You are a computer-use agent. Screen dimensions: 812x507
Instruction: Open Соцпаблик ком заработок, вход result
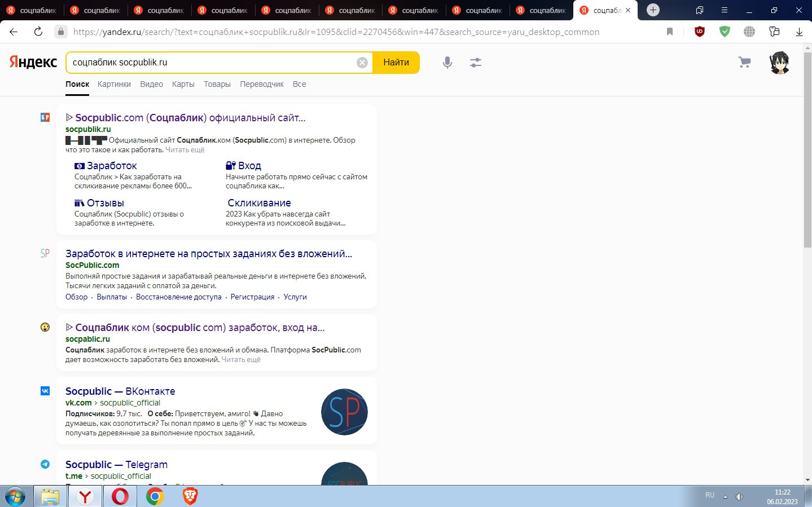(x=195, y=328)
